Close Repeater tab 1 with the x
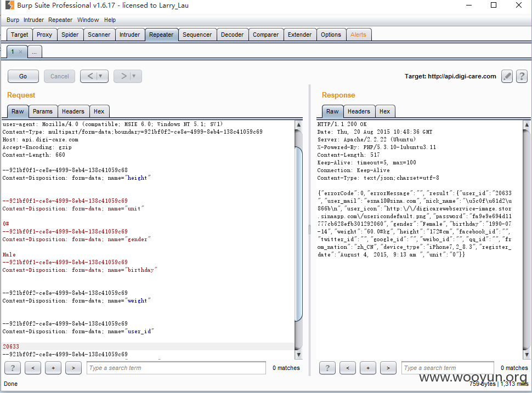 coord(21,52)
